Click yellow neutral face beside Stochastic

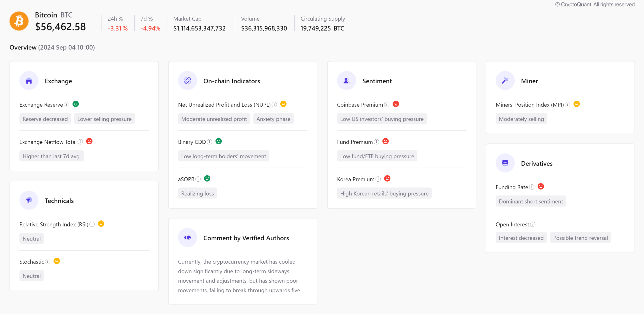[x=57, y=261]
